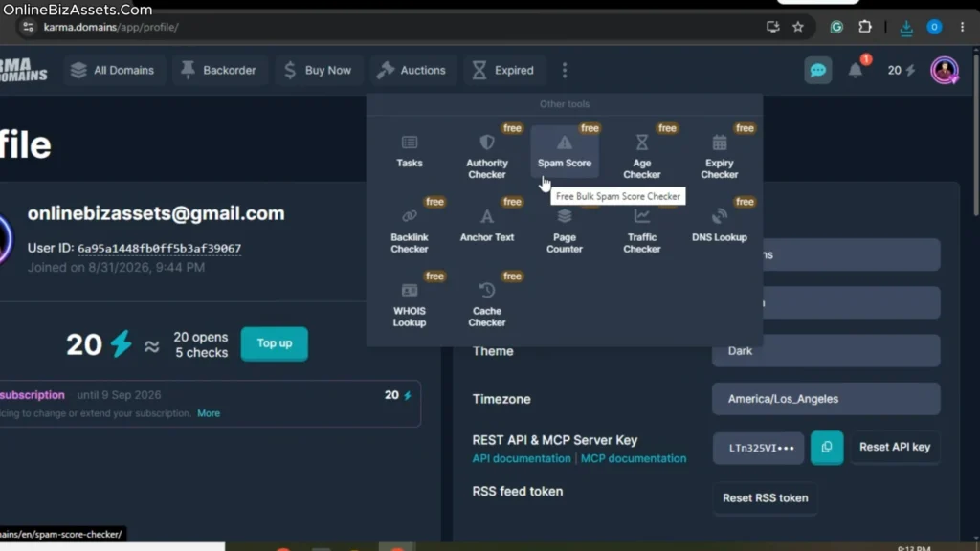Go to Buy Now section
This screenshot has width=980, height=551.
tap(318, 70)
